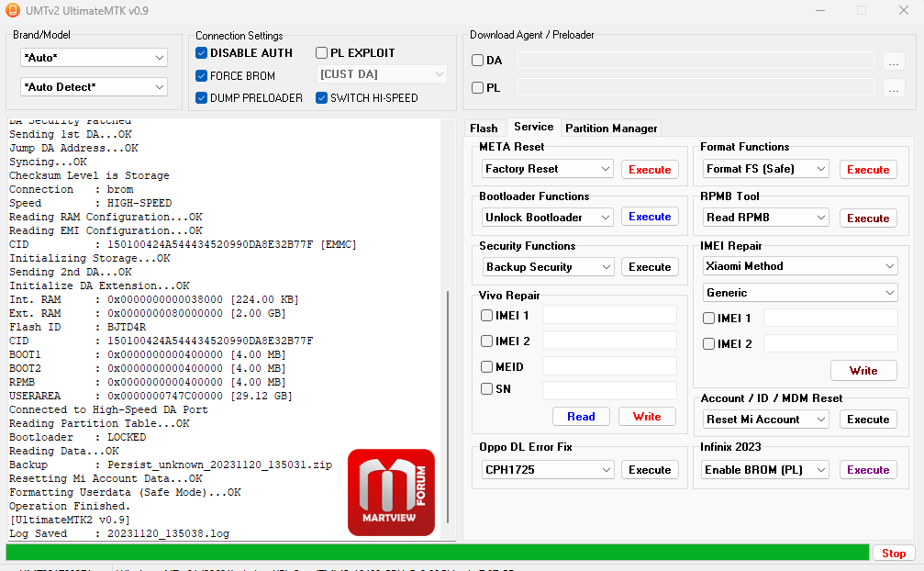924x571 pixels.
Task: Check Vivo Repair IMEI 1 box
Action: coord(486,315)
